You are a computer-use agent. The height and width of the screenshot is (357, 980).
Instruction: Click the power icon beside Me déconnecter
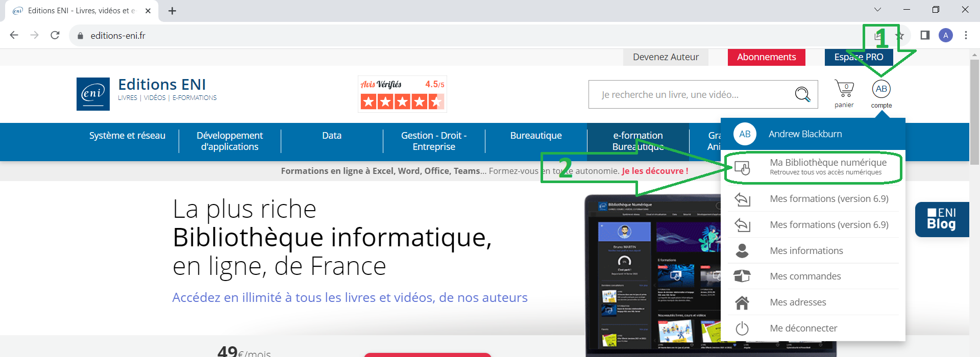coord(742,328)
